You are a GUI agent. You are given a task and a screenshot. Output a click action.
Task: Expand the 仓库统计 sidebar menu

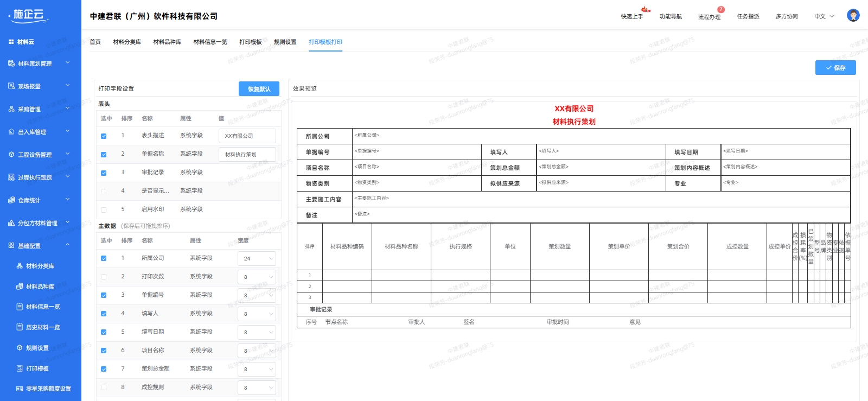tap(68, 200)
